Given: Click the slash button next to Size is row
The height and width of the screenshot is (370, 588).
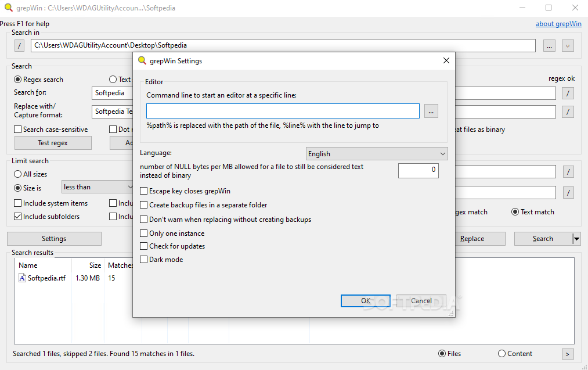Looking at the screenshot, I should (x=568, y=193).
